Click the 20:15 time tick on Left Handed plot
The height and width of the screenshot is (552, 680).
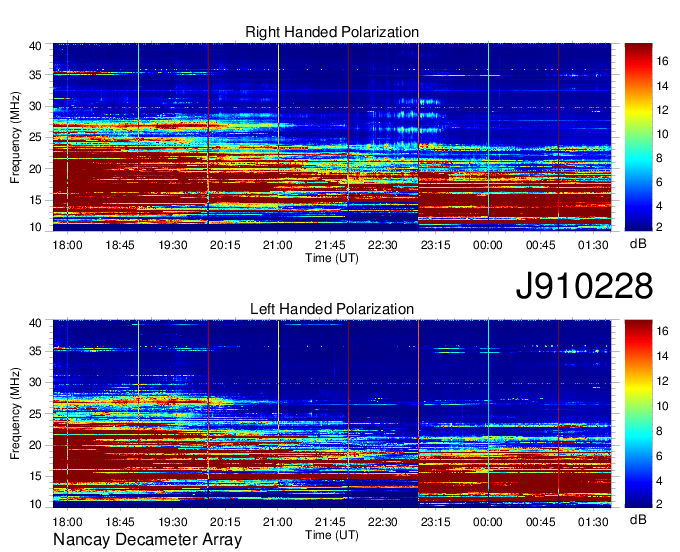225,522
